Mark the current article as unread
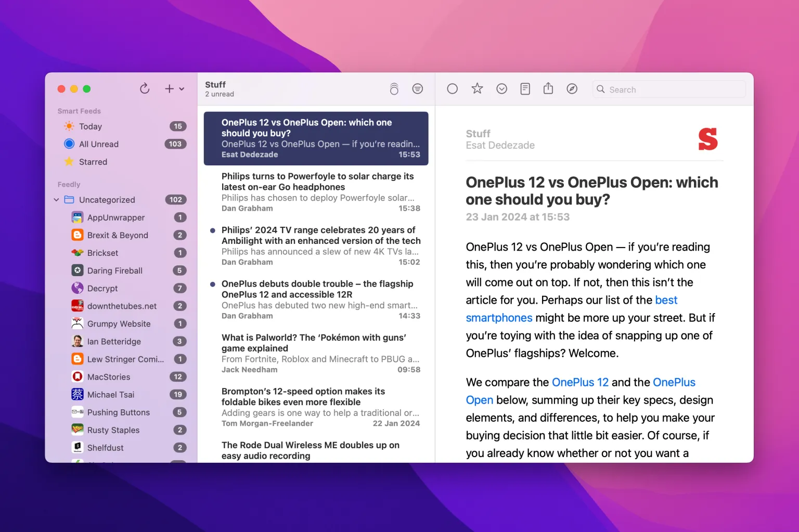 coord(452,88)
